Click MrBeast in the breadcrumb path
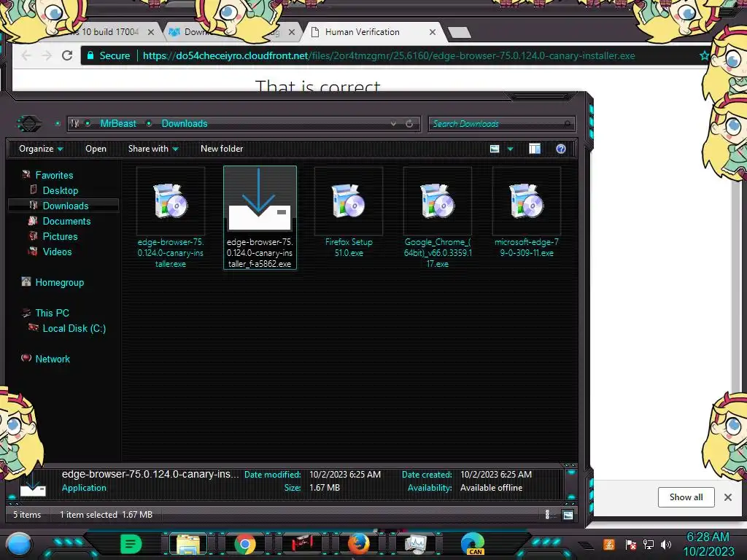Image resolution: width=747 pixels, height=560 pixels. (x=118, y=124)
